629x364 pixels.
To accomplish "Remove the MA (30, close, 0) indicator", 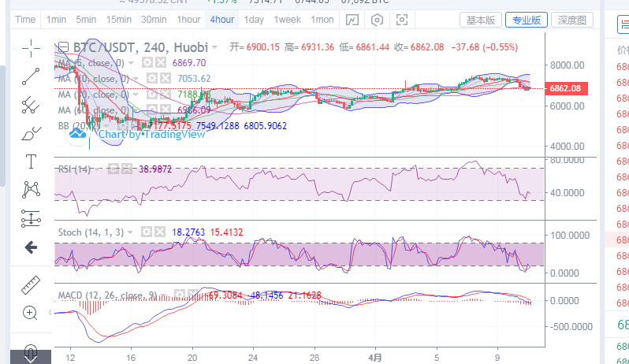I will click(x=166, y=95).
